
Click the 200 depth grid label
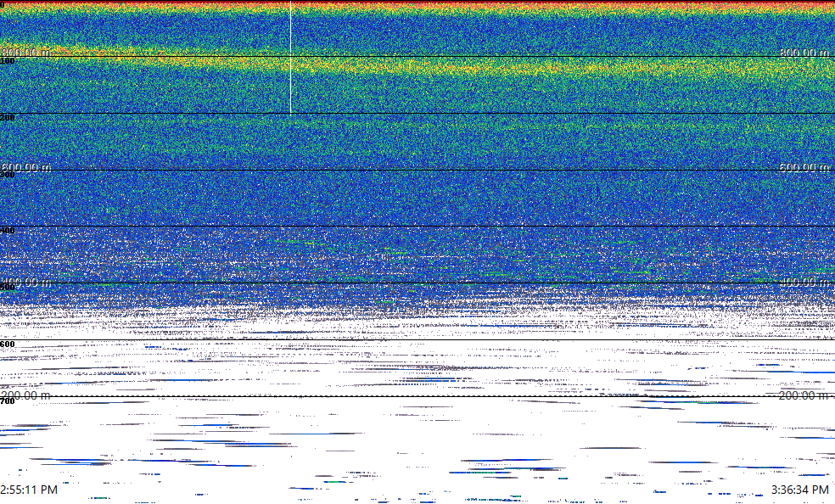click(x=8, y=118)
